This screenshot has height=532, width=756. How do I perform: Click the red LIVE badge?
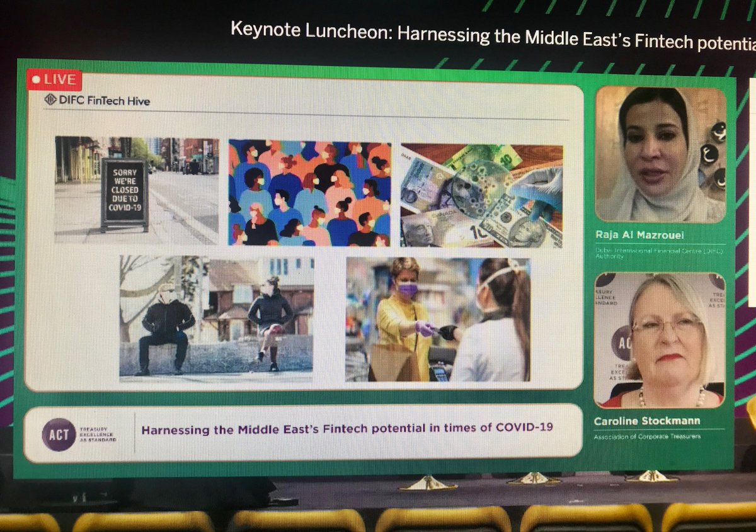[54, 79]
